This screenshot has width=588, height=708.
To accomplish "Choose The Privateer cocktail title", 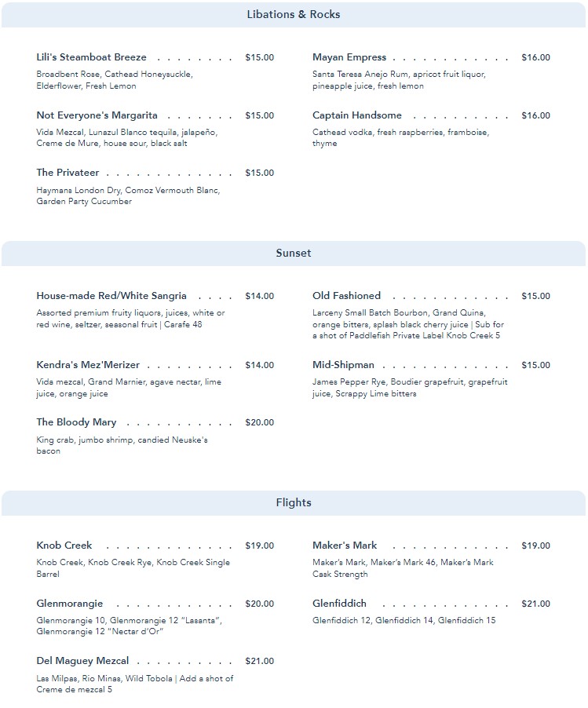I will (68, 173).
